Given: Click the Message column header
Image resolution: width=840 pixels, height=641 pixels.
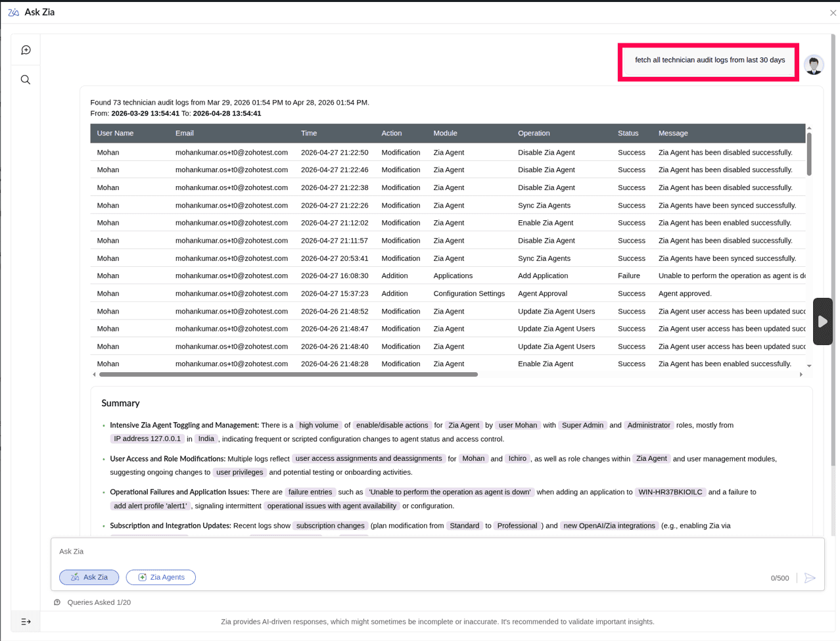Looking at the screenshot, I should click(673, 133).
